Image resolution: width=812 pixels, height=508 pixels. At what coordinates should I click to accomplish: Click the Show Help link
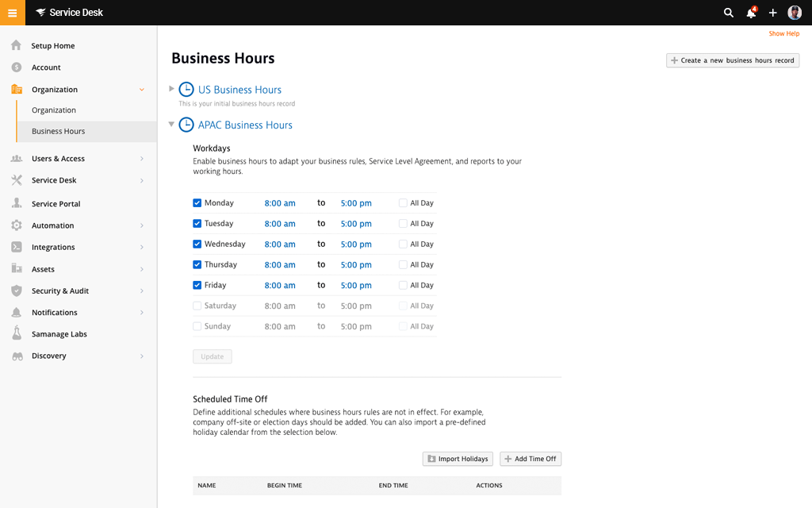click(x=783, y=33)
